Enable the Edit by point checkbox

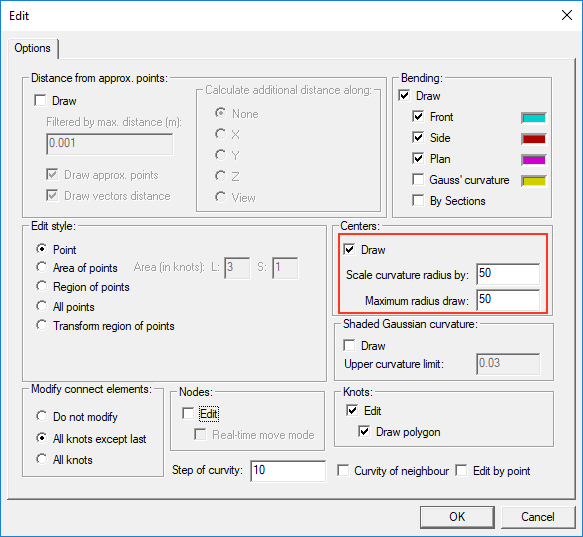[x=461, y=470]
